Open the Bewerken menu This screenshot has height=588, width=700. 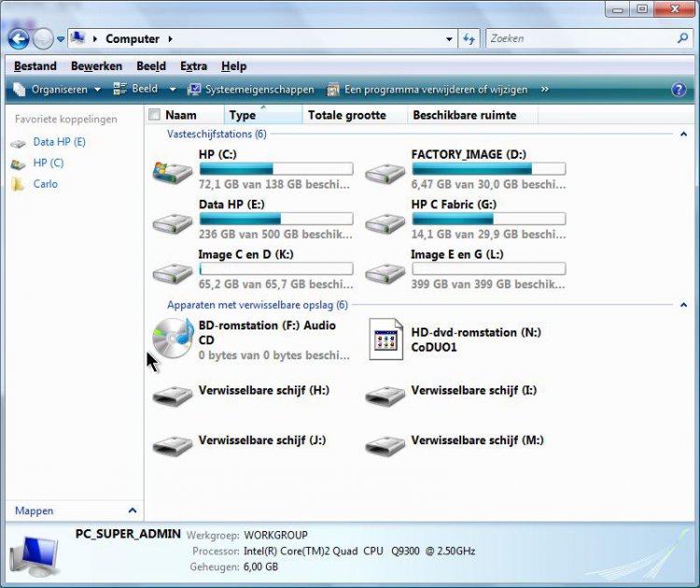[96, 66]
